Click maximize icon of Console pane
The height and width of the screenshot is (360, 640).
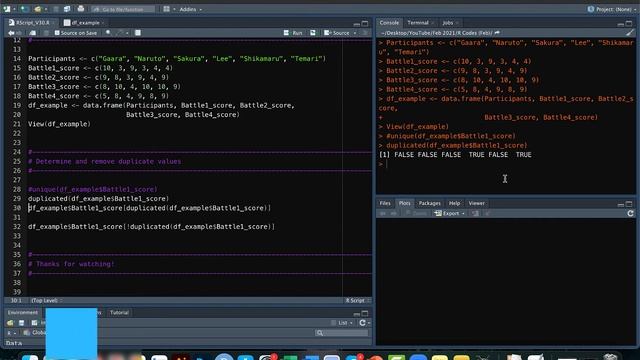click(629, 23)
